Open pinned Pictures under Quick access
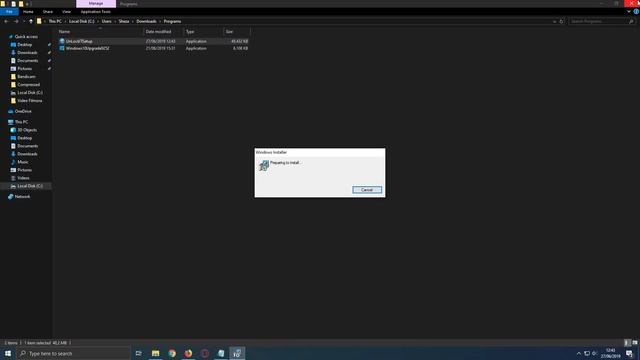The height and width of the screenshot is (360, 640). (x=24, y=69)
